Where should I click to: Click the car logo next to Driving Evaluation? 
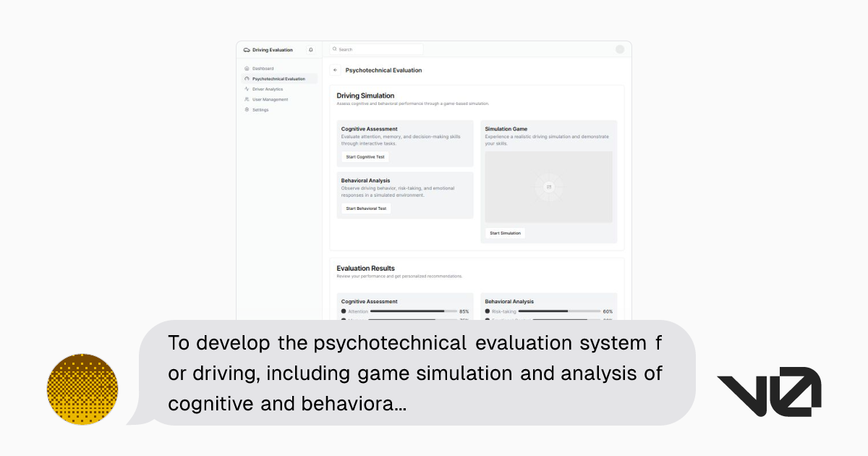(x=246, y=49)
